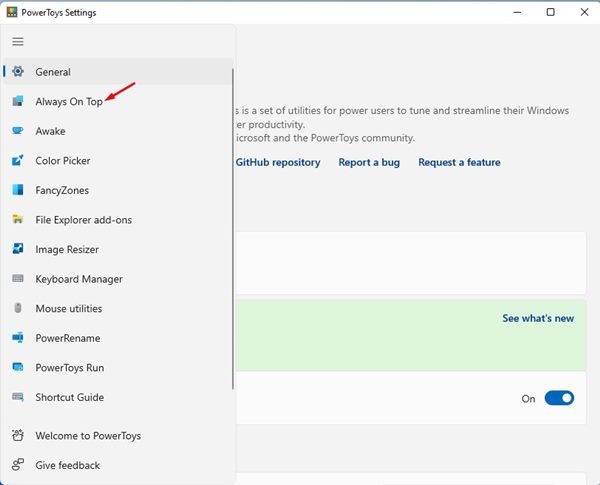Click the General gear icon
Screen dimensions: 600x485
[x=18, y=72]
